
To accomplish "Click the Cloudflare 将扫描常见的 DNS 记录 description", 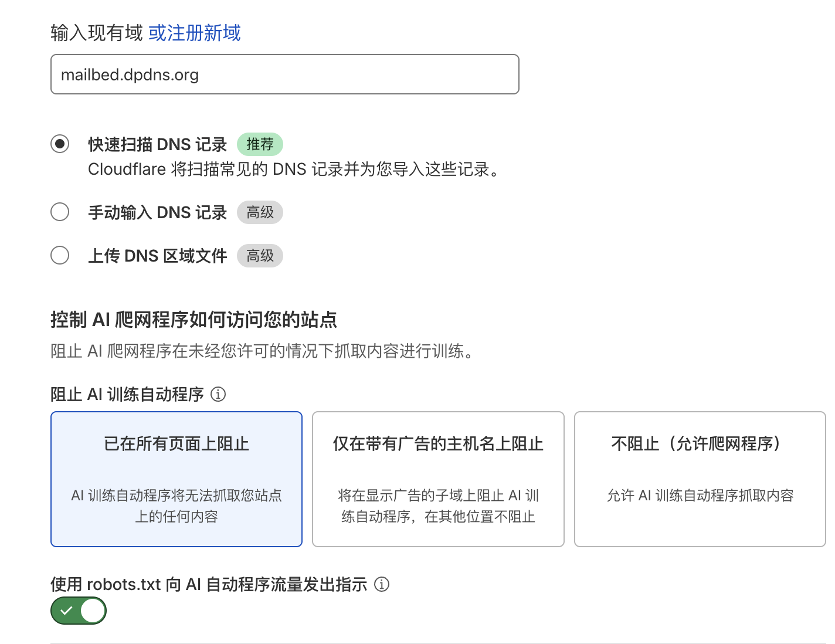I will [293, 170].
